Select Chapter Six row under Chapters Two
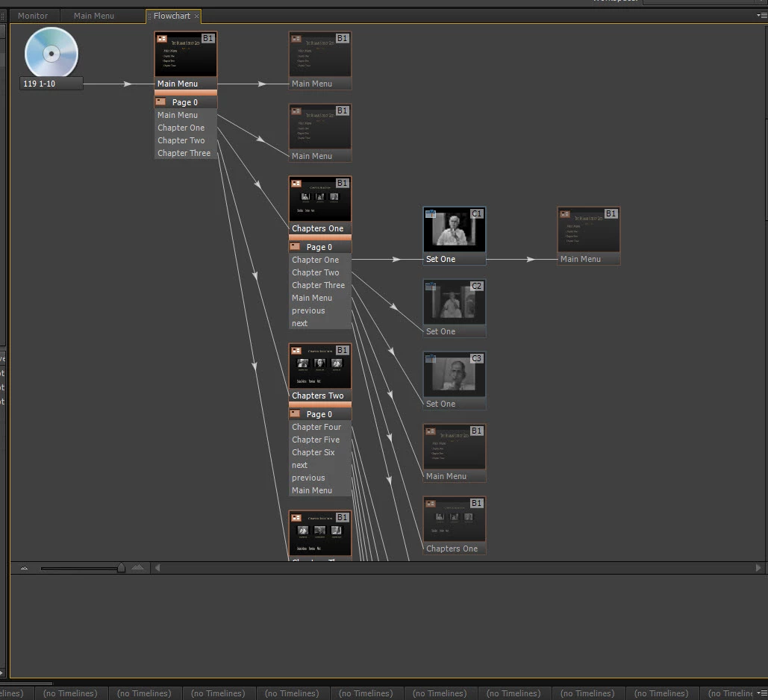Image resolution: width=768 pixels, height=700 pixels. click(x=320, y=452)
